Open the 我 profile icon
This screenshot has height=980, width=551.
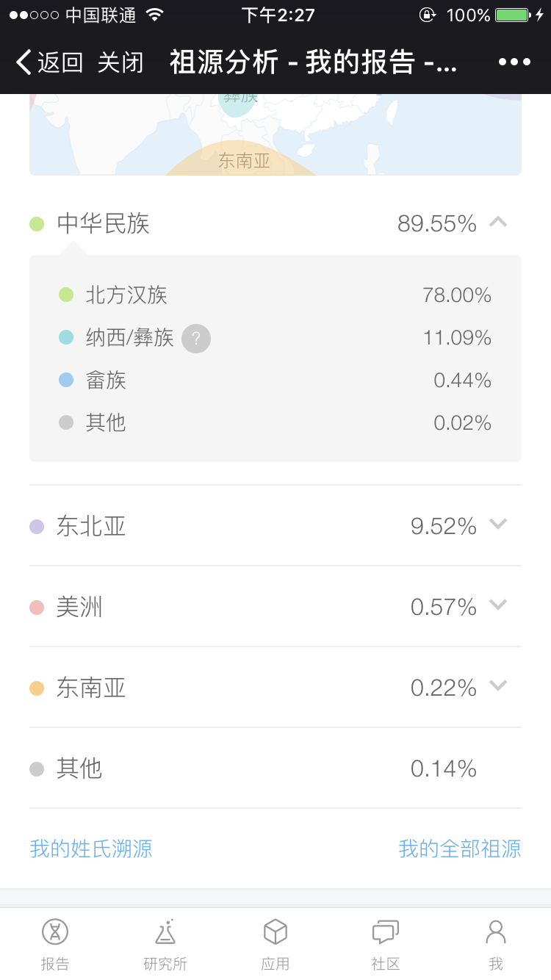tap(496, 933)
